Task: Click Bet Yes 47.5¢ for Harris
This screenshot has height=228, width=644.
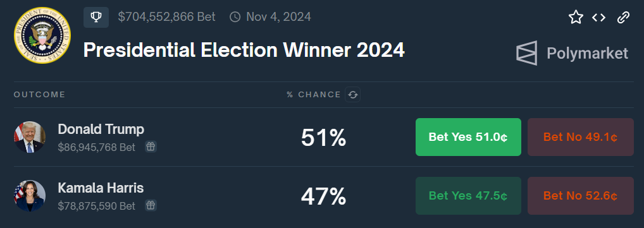Action: (468, 196)
